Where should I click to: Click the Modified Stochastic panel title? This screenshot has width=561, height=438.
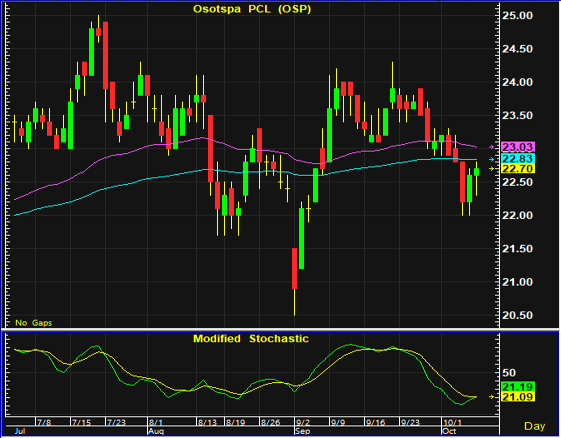coord(251,339)
